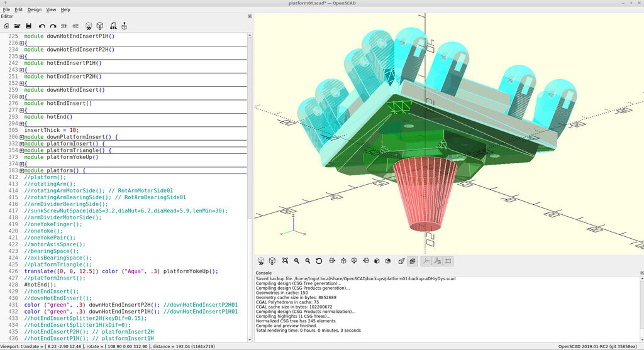This screenshot has height=350, width=644.
Task: Click the red hotEnd cone in the viewer
Action: pos(425,194)
